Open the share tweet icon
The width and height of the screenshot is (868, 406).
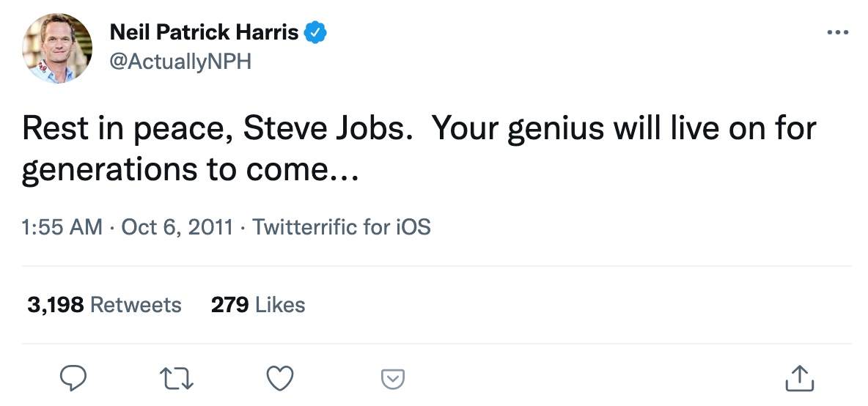pyautogui.click(x=800, y=378)
